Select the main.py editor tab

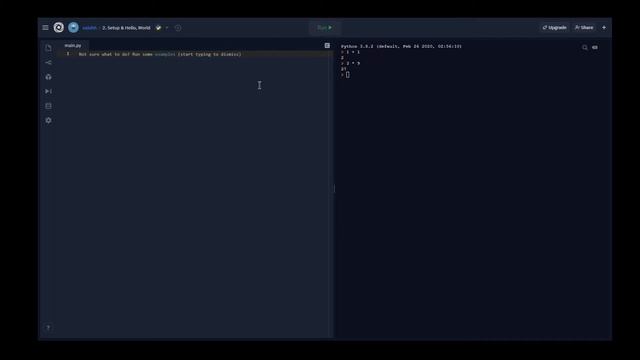tap(73, 45)
